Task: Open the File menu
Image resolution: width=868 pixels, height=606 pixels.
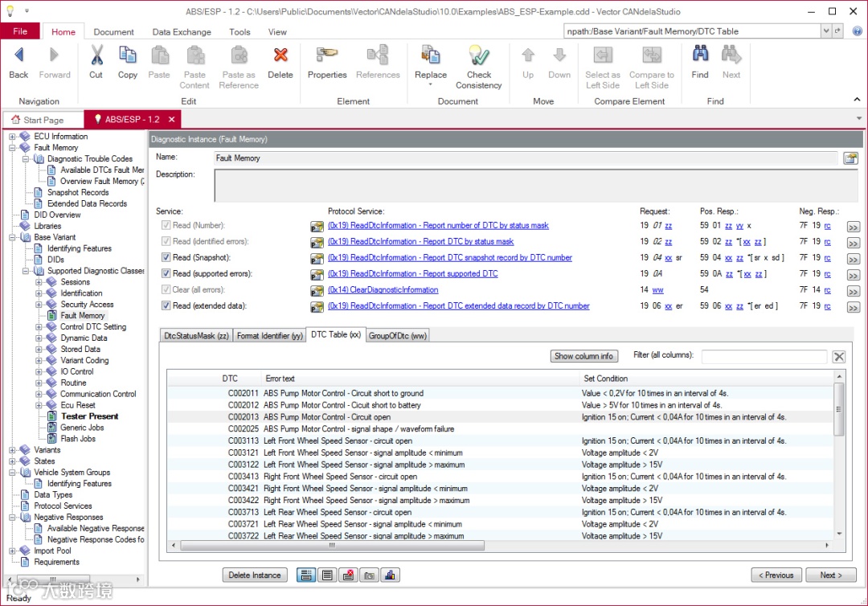Action: coord(20,31)
